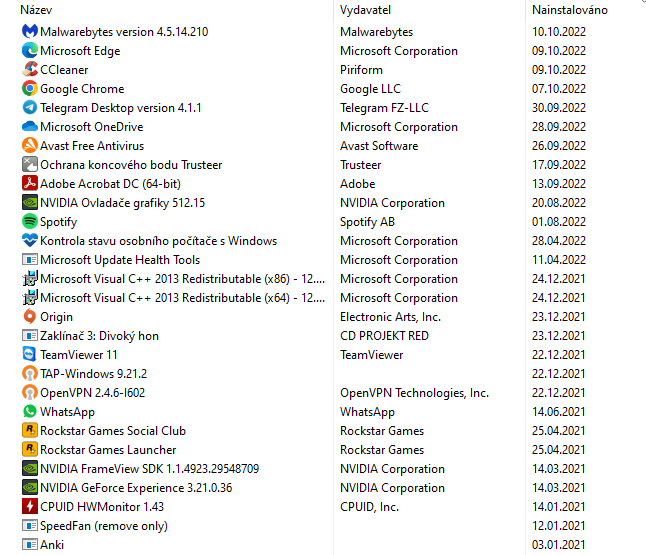This screenshot has height=555, width=646.
Task: Select Malwarebytes version 4.5.14.210 entry
Action: click(124, 32)
